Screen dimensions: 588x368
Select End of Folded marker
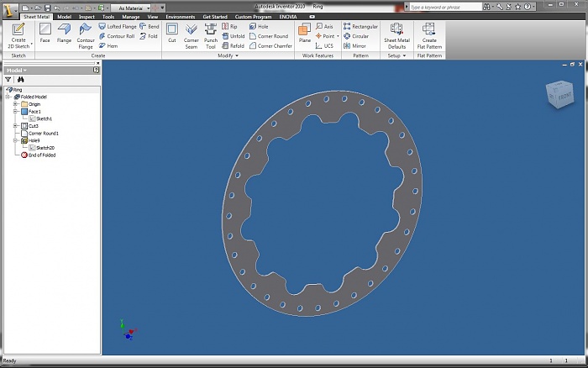pyautogui.click(x=39, y=155)
